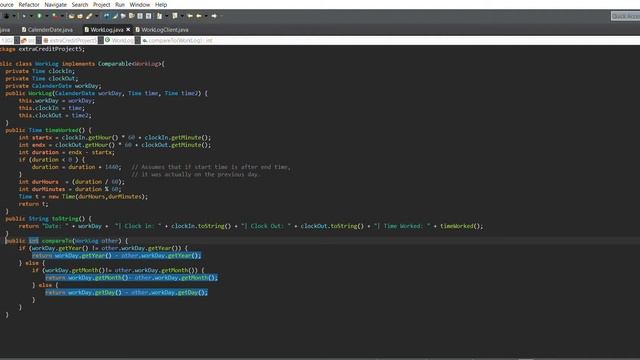Close the WorkLog.java tab

(128, 29)
